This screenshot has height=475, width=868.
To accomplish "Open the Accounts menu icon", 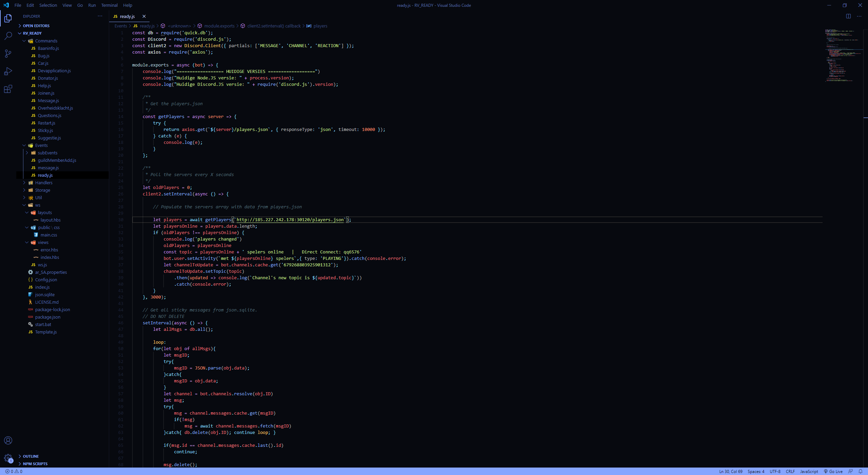I will pos(8,440).
